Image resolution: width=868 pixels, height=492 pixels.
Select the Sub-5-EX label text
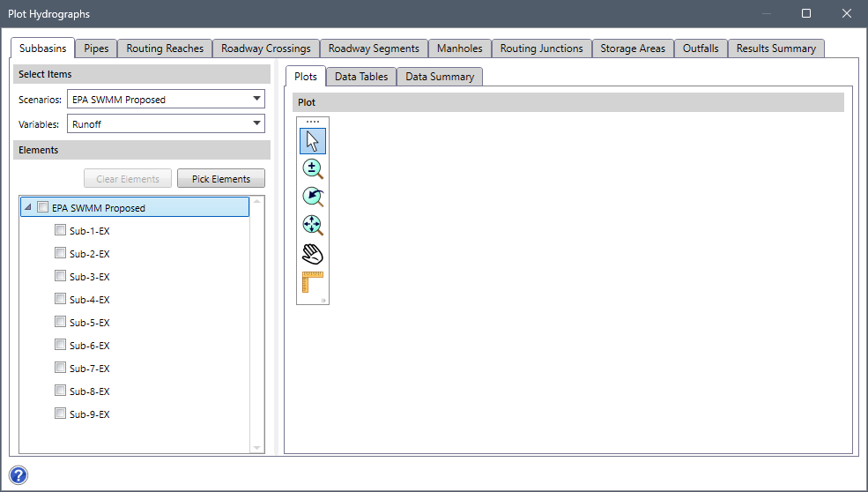pyautogui.click(x=90, y=323)
